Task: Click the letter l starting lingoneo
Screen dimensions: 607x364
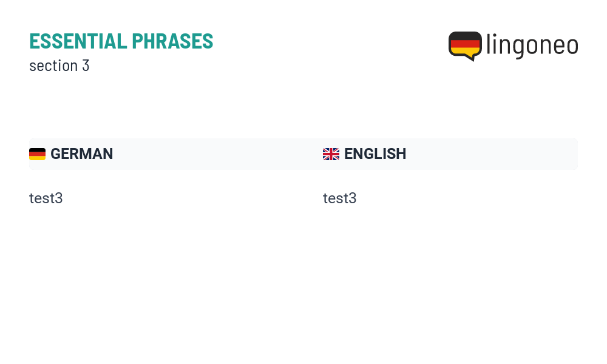Action: tap(489, 44)
